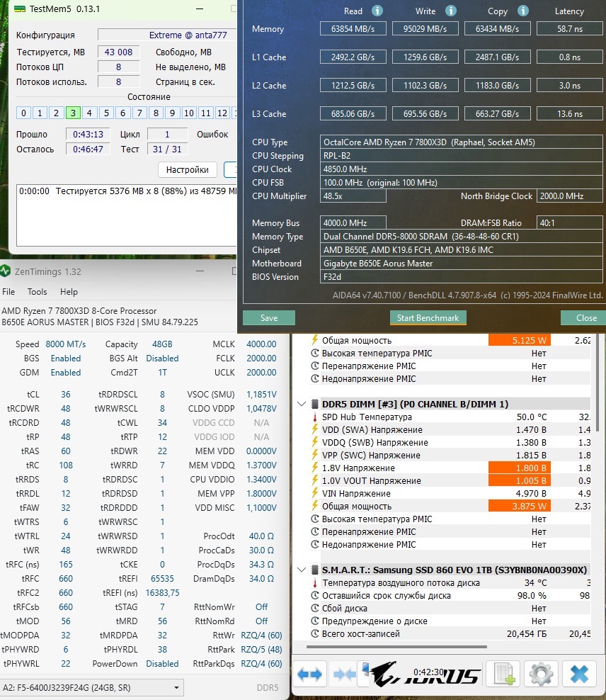Collapse the S.M.A.R.T. Samsung SSD 860 EVO chevron
The height and width of the screenshot is (700, 606).
click(302, 570)
